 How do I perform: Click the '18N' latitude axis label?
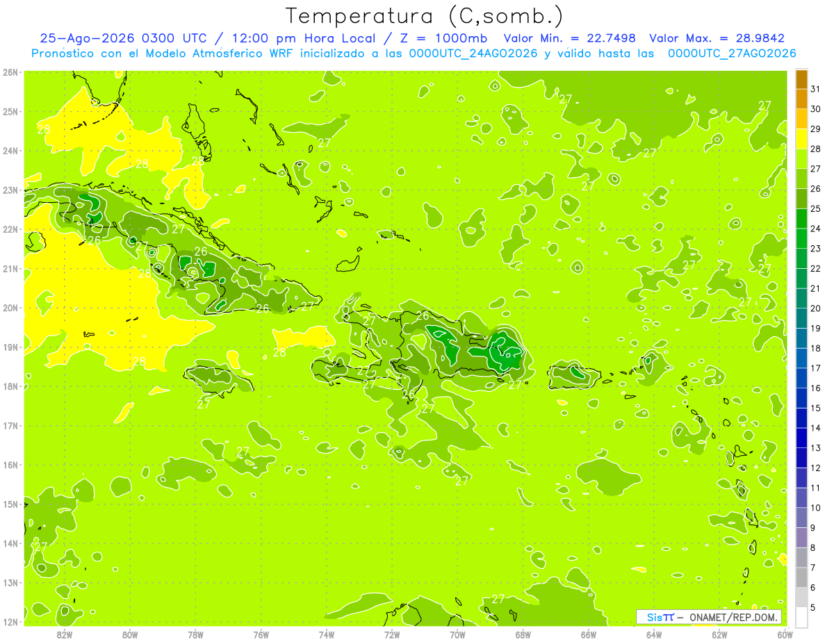10,386
